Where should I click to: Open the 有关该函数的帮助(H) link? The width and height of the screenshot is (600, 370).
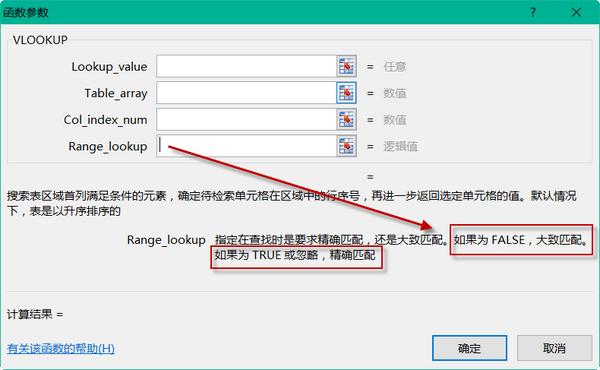point(60,349)
